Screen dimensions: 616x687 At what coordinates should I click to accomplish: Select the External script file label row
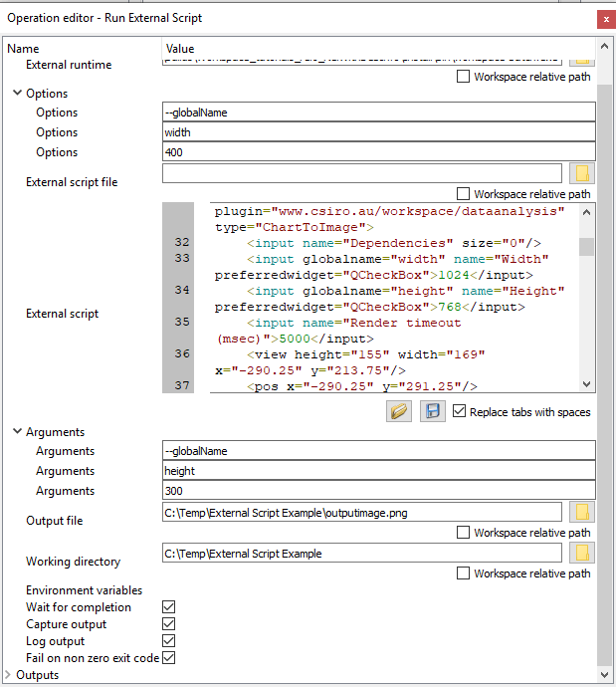coord(72,182)
